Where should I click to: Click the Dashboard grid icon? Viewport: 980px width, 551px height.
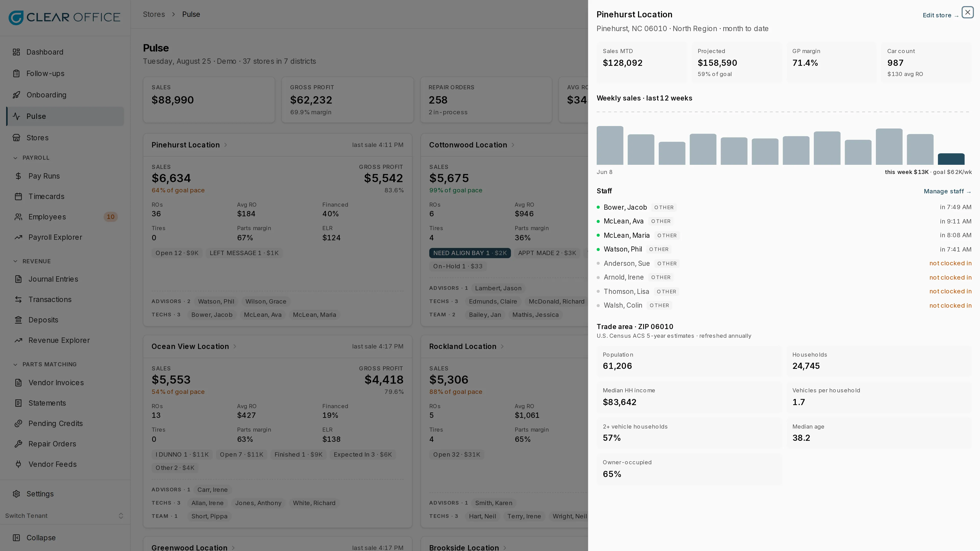pyautogui.click(x=16, y=52)
